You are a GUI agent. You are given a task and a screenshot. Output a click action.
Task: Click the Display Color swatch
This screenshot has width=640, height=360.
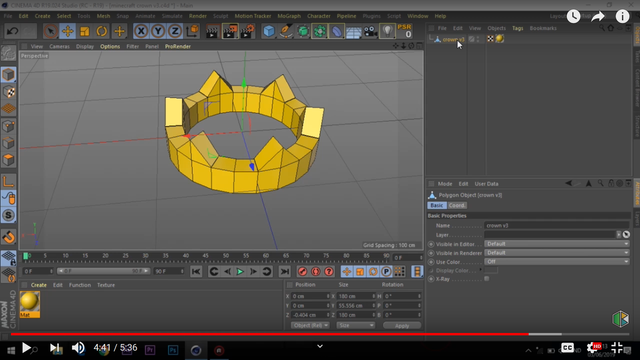tap(491, 270)
